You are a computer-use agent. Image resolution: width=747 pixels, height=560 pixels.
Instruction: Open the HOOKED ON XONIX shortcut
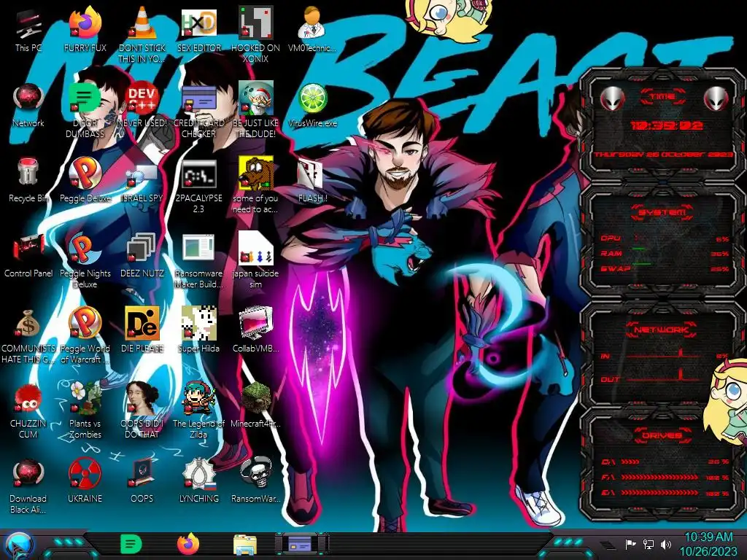(255, 34)
